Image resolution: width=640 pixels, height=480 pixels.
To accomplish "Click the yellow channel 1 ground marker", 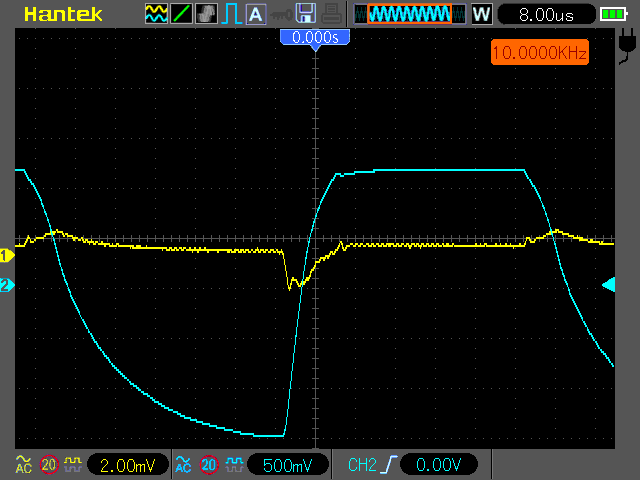I will [7, 256].
